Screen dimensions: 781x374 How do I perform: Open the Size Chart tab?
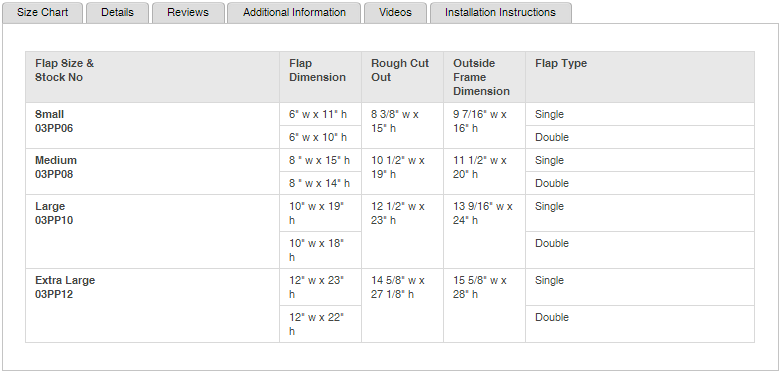click(x=42, y=12)
